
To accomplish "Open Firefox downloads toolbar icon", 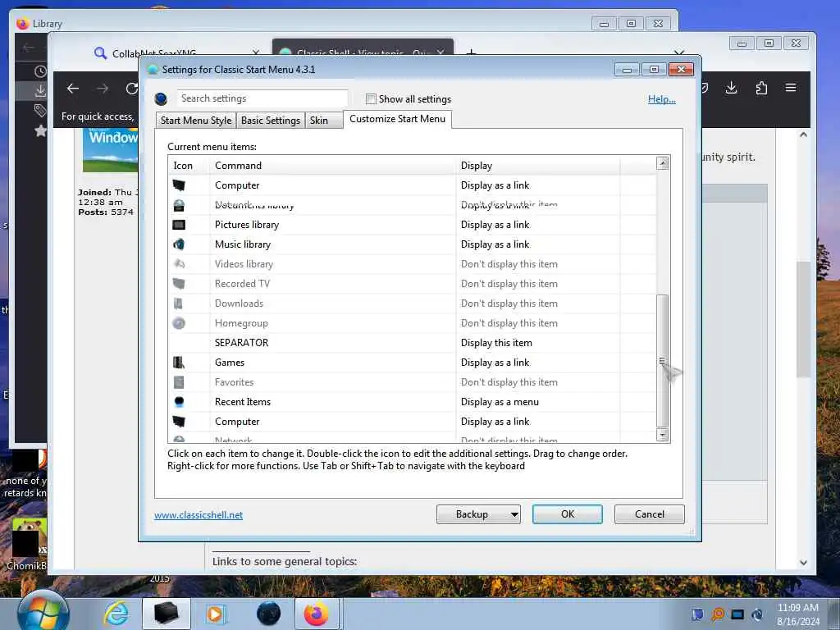I will tap(731, 88).
